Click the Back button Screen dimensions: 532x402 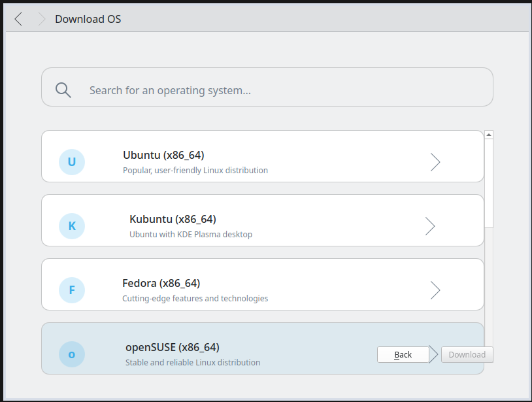click(x=403, y=354)
